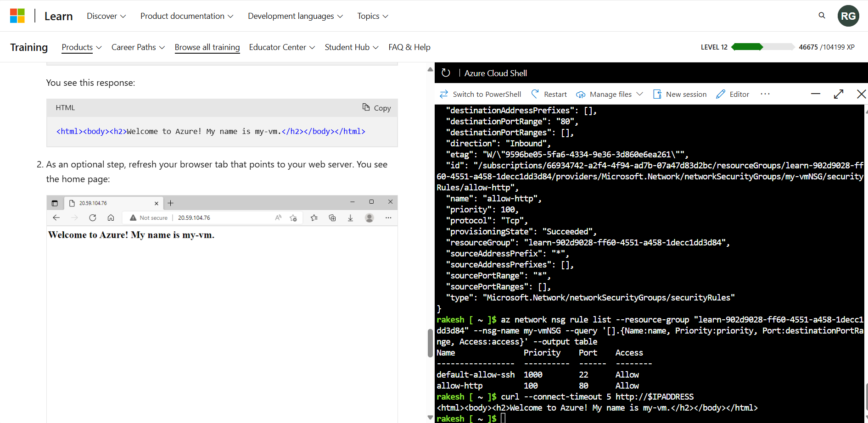Click the "direction": "Inbound" line

click(x=498, y=144)
